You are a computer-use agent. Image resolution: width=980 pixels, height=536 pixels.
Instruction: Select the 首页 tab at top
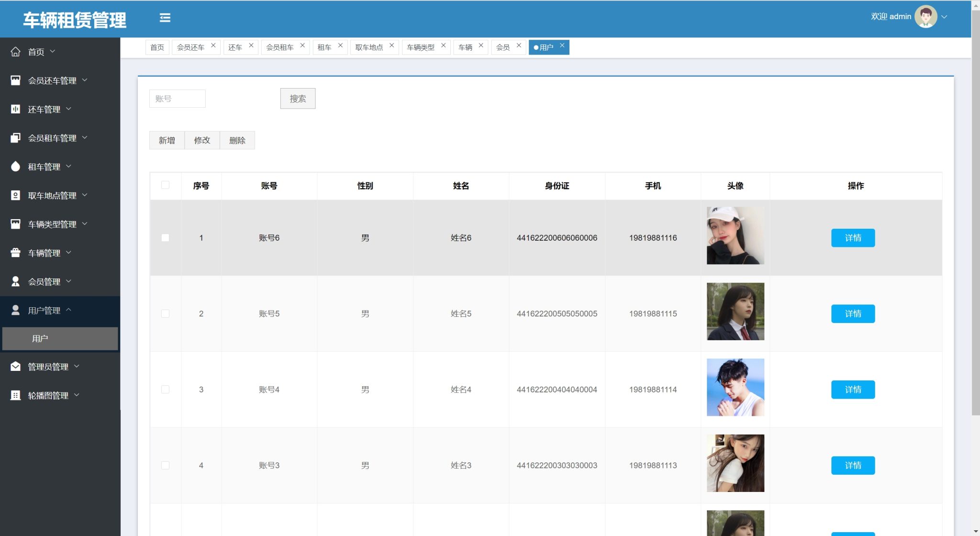[157, 47]
